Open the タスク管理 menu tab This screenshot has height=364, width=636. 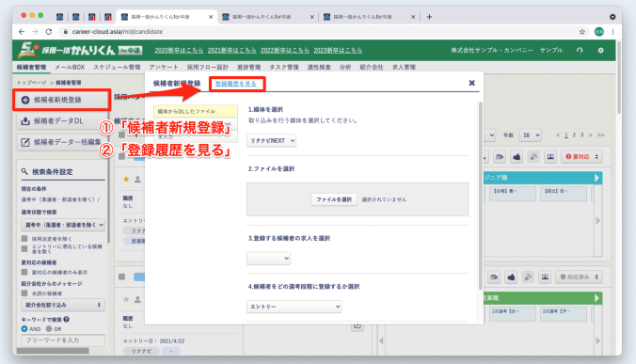pos(284,67)
